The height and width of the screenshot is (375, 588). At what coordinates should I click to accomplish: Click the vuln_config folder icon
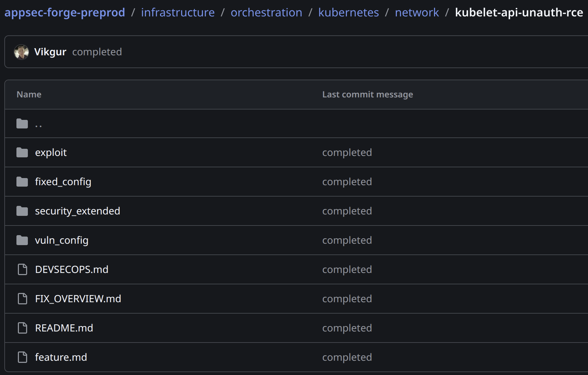coord(22,240)
